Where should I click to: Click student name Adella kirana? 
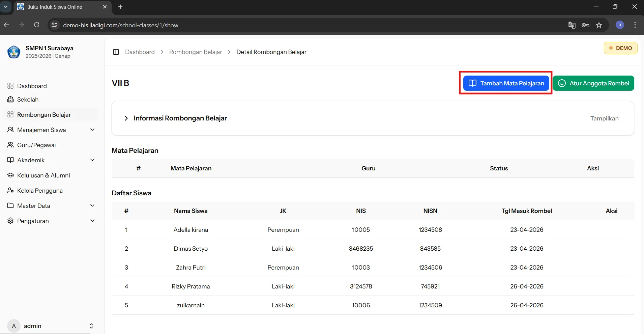[x=191, y=230]
